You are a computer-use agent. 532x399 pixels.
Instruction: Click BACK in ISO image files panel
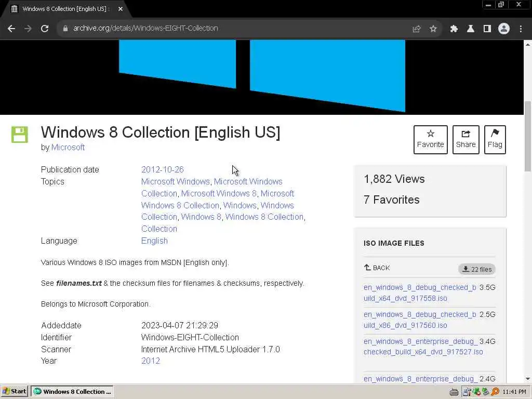[x=377, y=268]
